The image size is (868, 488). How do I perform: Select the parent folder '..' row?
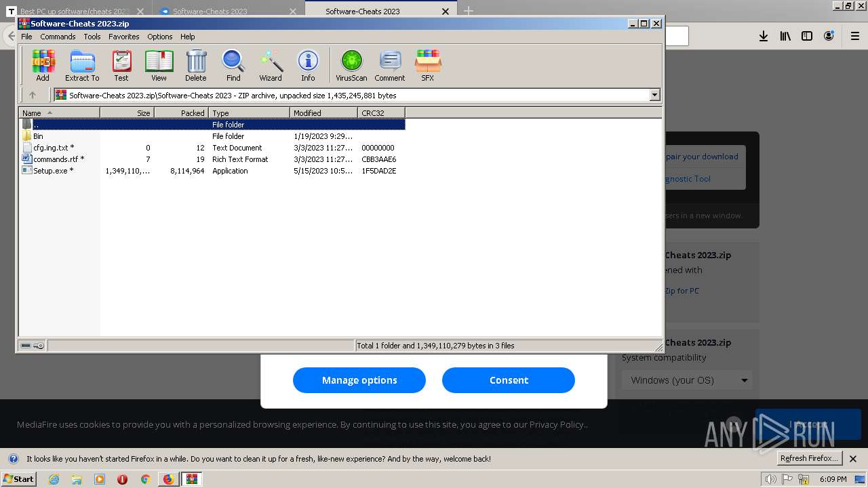click(x=212, y=125)
